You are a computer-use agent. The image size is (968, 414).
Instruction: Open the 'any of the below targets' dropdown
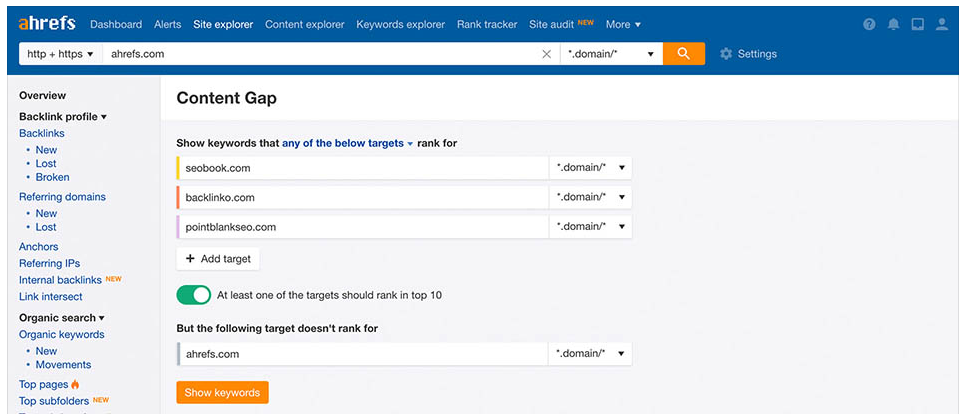pyautogui.click(x=348, y=143)
